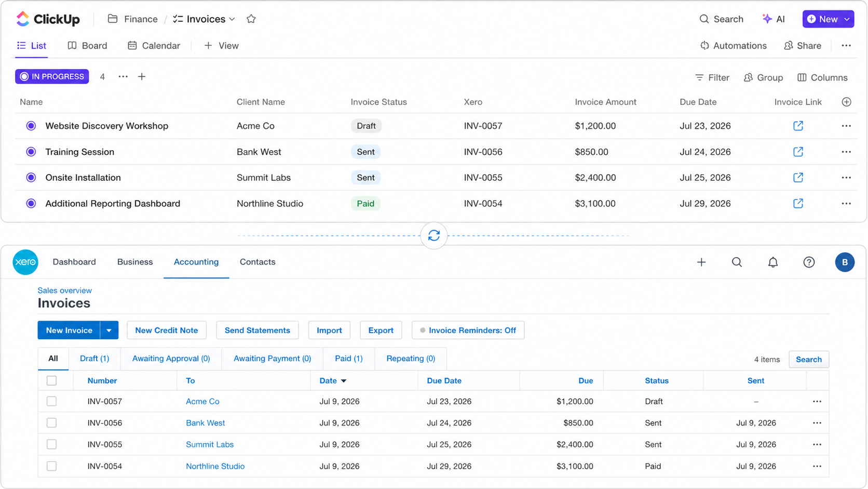Open more options for Training Session row
This screenshot has width=868, height=489.
coord(846,152)
